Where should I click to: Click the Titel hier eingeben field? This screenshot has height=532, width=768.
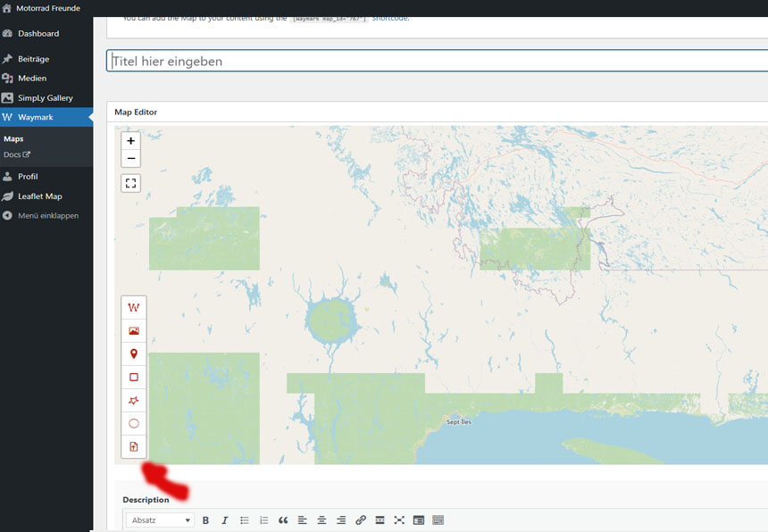436,62
